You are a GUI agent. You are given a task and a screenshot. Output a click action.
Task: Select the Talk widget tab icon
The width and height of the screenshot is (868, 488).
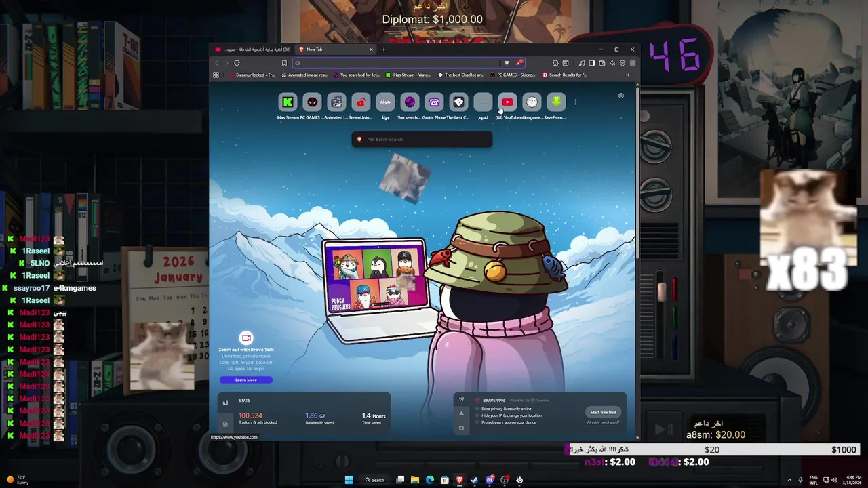pos(461,428)
